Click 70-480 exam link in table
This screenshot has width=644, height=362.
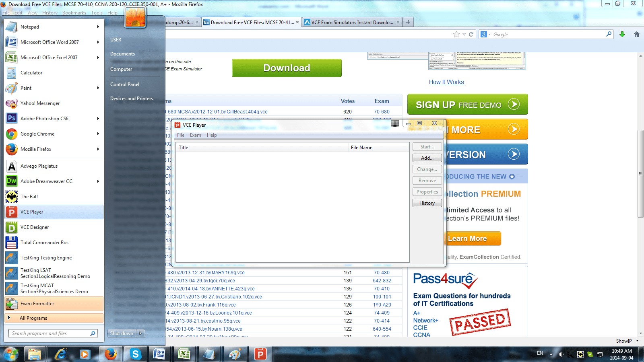[382, 273]
